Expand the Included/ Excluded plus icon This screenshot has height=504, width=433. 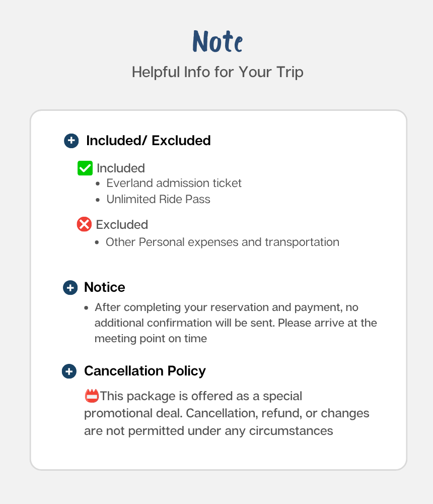[71, 141]
